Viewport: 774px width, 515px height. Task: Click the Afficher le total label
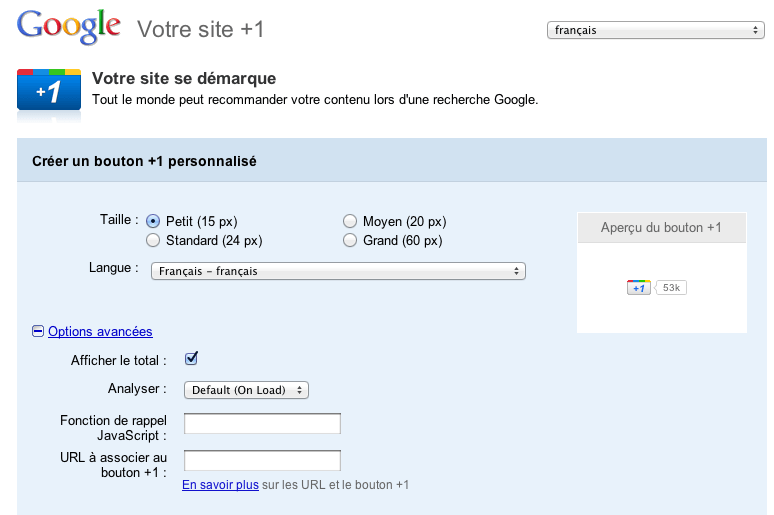pos(118,360)
